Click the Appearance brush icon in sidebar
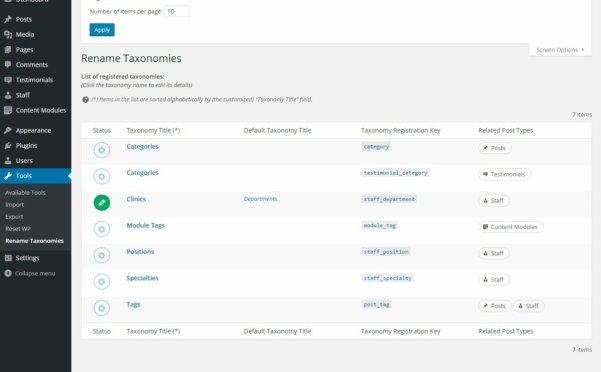Viewport: 601px width, 372px height. [x=8, y=130]
